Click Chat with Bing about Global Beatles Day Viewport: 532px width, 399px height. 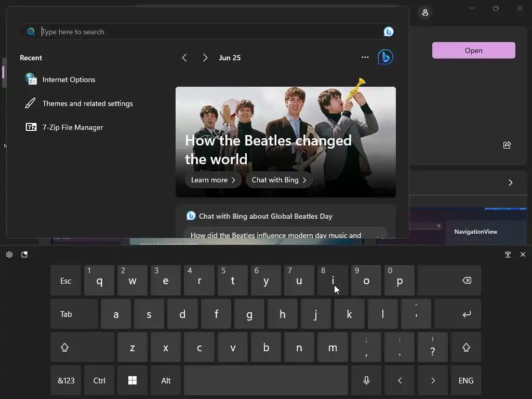[265, 216]
